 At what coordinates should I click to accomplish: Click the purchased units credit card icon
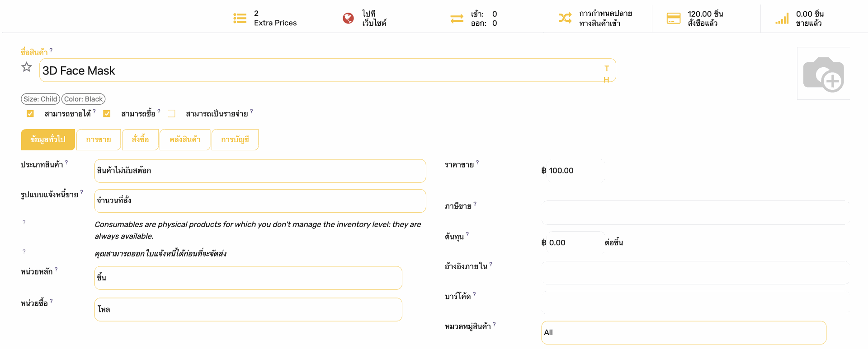(674, 18)
